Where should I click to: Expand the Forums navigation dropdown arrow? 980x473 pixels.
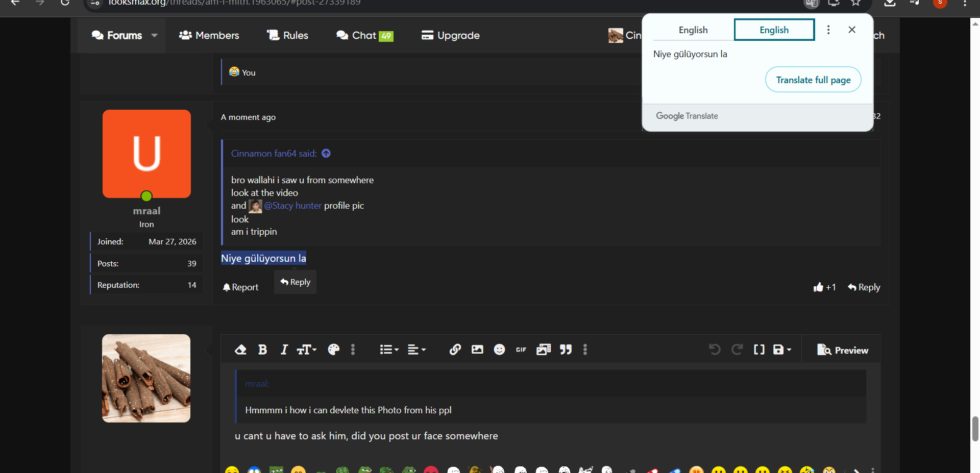coord(154,35)
